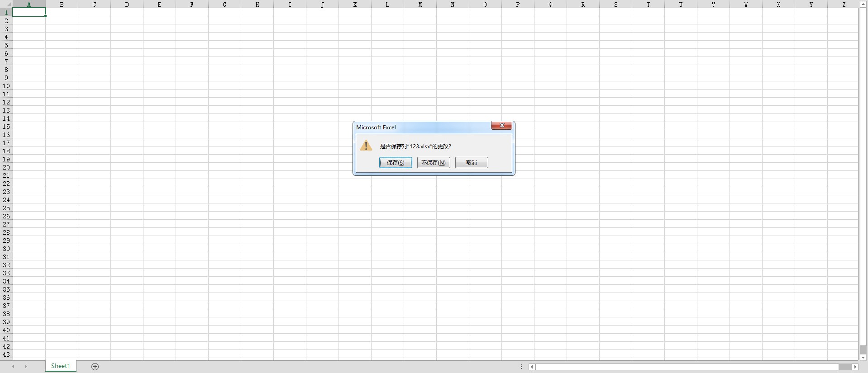Select column Q header
Screen dimensions: 868x373
pyautogui.click(x=550, y=5)
